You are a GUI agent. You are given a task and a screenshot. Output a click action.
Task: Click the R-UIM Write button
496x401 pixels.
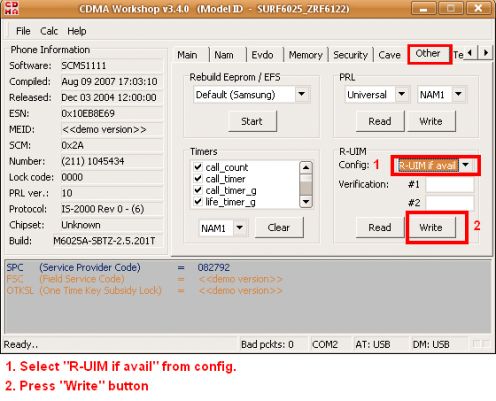pyautogui.click(x=431, y=227)
